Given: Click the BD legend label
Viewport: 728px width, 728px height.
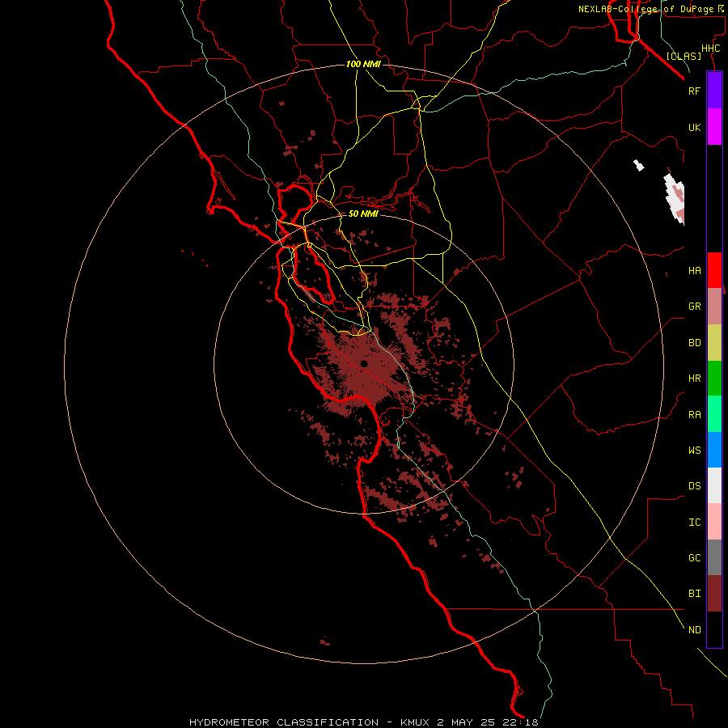Looking at the screenshot, I should click(x=694, y=343).
